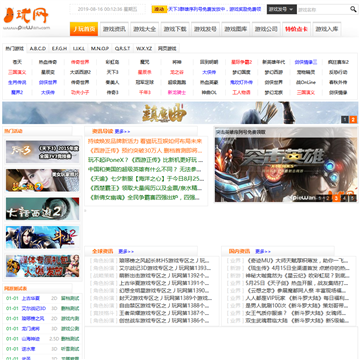This screenshot has height=360, width=360.
Task: Open the 游戏发号 navigation item
Action: (x=205, y=29)
